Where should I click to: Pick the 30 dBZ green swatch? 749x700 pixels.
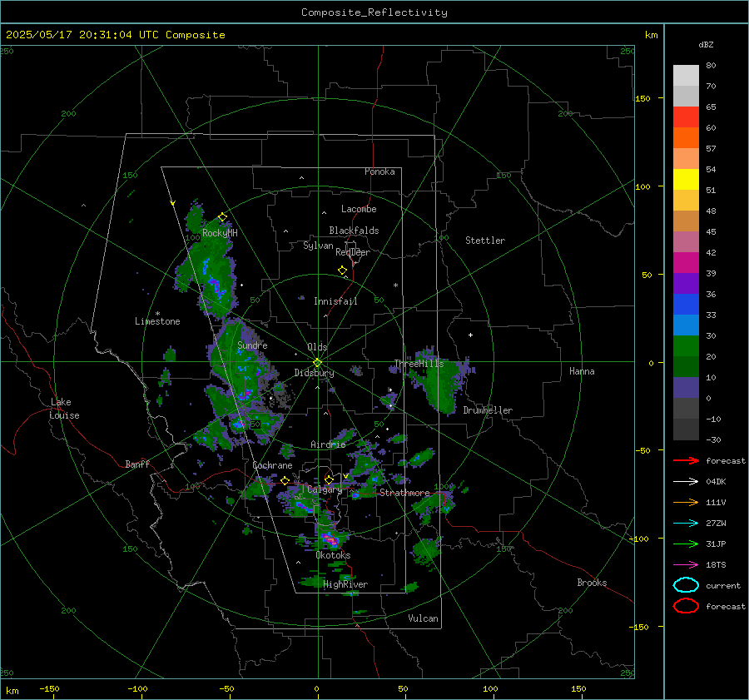click(x=686, y=345)
